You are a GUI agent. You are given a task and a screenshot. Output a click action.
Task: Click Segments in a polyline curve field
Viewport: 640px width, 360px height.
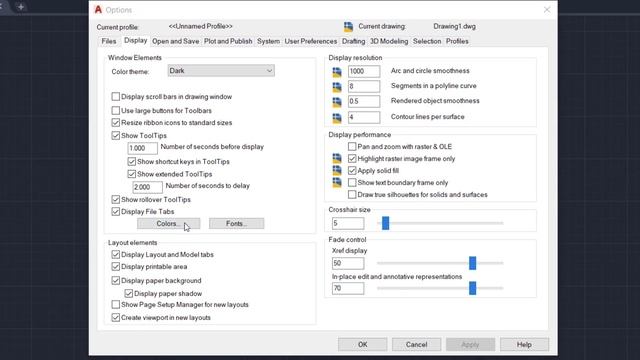364,86
